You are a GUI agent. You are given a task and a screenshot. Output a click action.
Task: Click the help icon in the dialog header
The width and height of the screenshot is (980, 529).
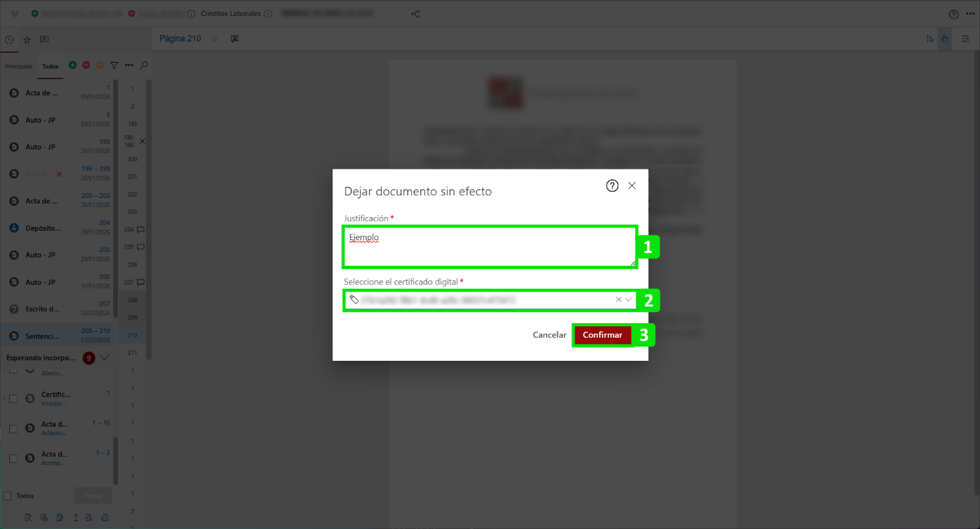tap(612, 186)
